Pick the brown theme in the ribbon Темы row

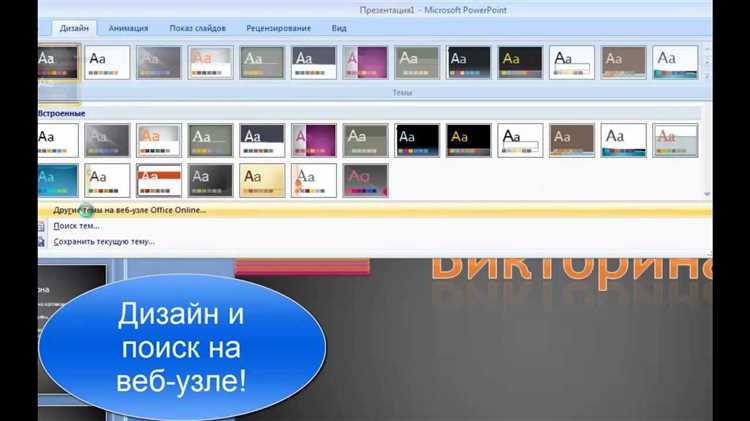tap(624, 62)
